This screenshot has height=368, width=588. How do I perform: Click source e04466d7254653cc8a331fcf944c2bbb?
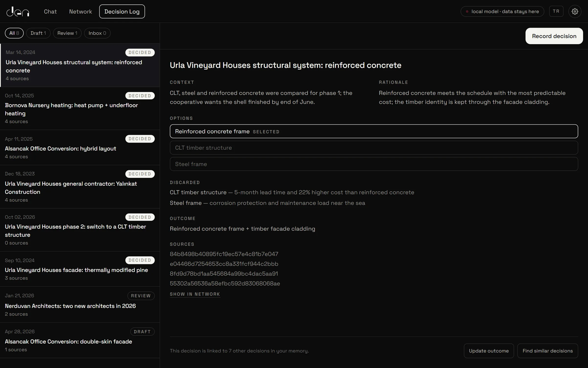[x=224, y=264]
